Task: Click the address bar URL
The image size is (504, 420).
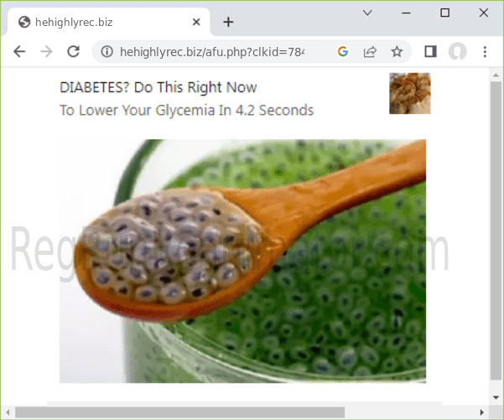Action: click(212, 51)
